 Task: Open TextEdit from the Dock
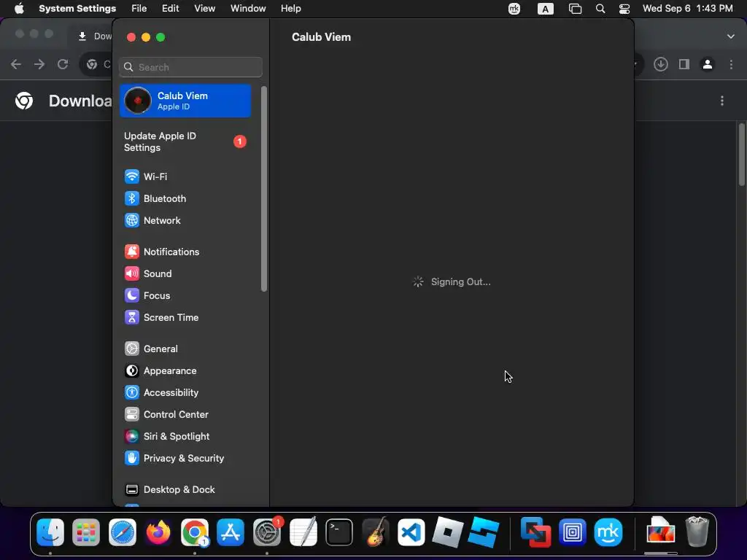[x=303, y=532]
